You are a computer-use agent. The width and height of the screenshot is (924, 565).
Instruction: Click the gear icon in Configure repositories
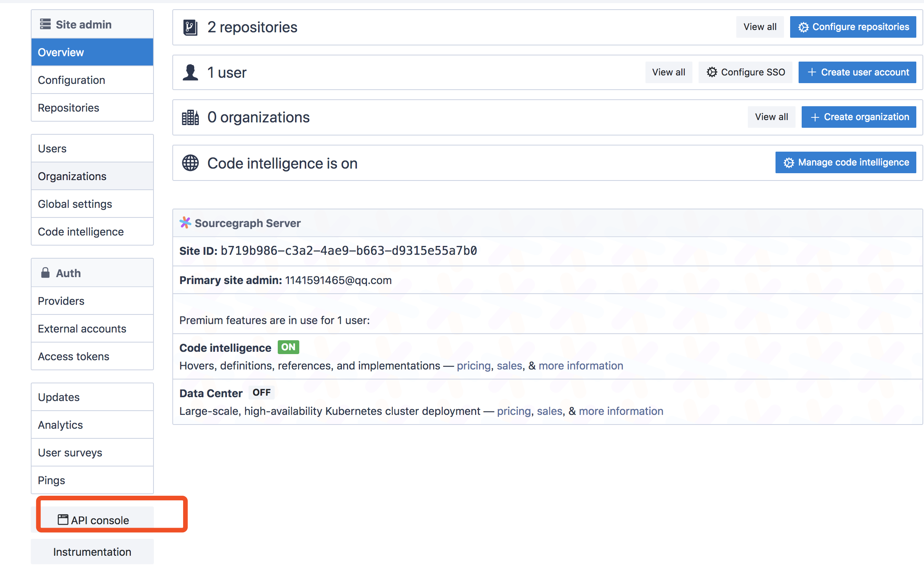pos(803,27)
